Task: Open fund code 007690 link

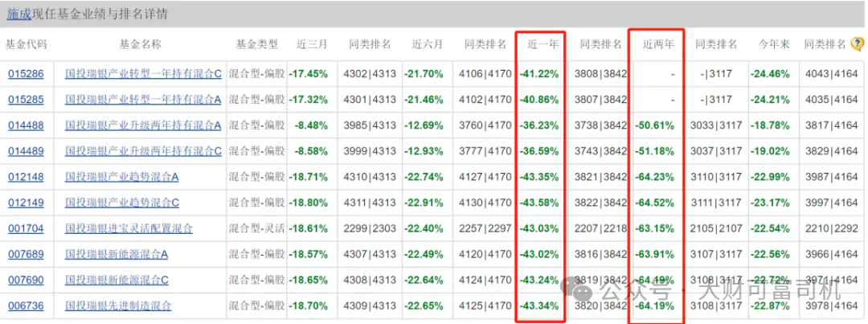Action: (x=26, y=281)
